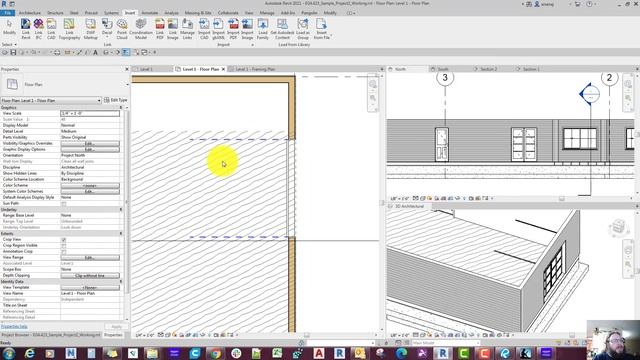640x360 pixels.
Task: Select the Modify arrow tool
Action: 9,28
